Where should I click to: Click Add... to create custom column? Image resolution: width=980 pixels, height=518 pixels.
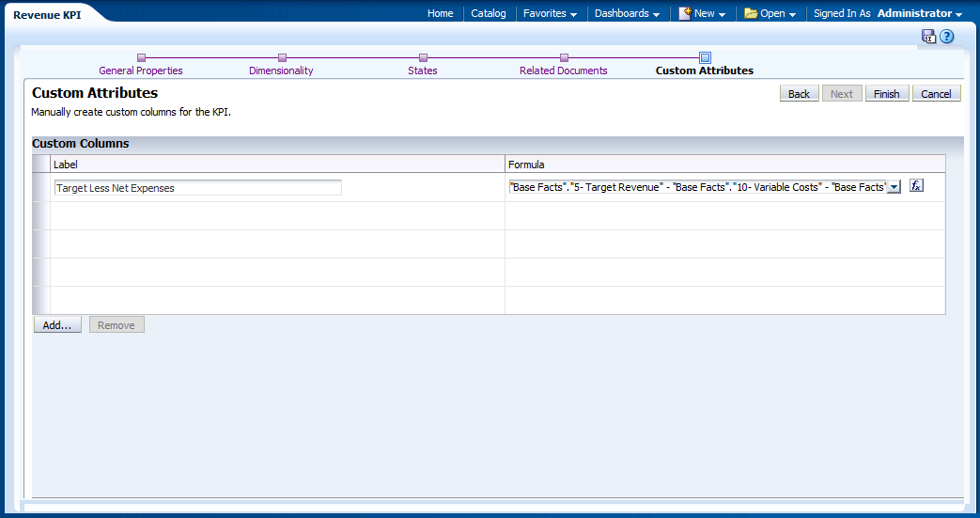coord(57,325)
